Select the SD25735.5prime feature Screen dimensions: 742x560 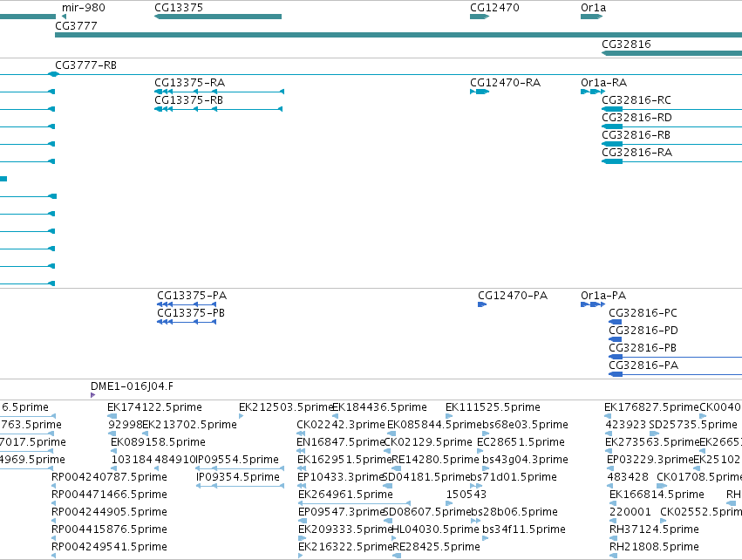coord(655,434)
